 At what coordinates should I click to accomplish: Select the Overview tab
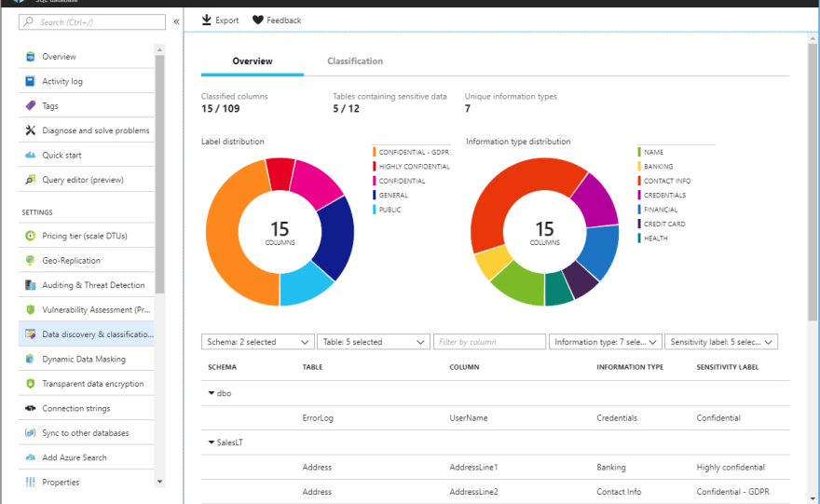(253, 61)
